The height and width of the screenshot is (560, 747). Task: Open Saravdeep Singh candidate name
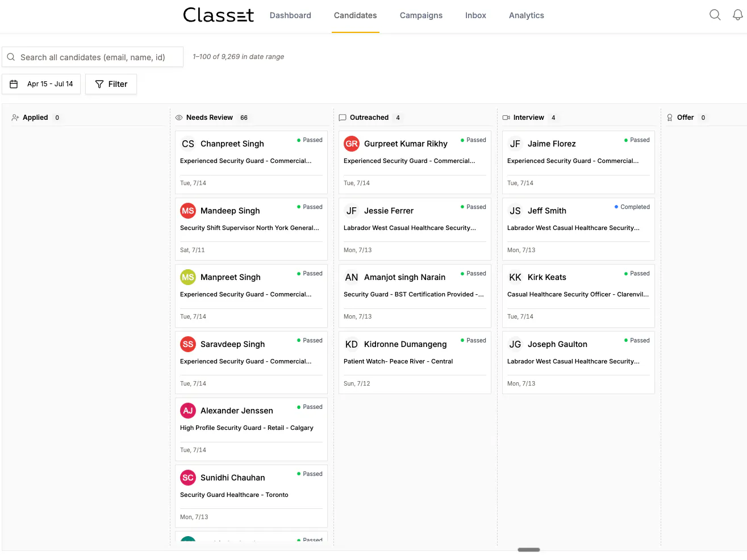tap(232, 344)
